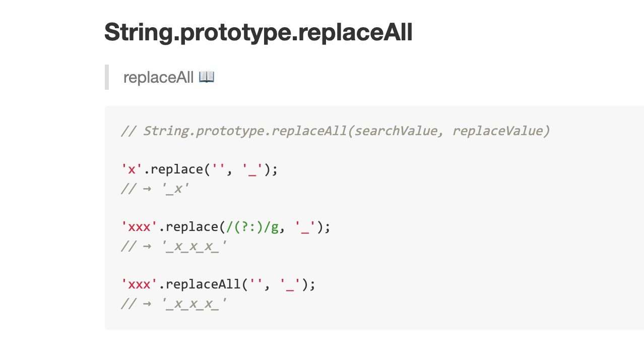Click the gray blockquote bar beside replaceAll
Viewport: 644px width, 349px height.
pos(107,77)
